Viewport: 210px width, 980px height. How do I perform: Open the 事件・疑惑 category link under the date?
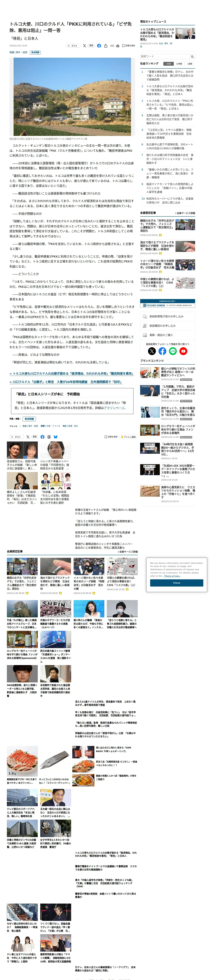pyautogui.click(x=22, y=52)
